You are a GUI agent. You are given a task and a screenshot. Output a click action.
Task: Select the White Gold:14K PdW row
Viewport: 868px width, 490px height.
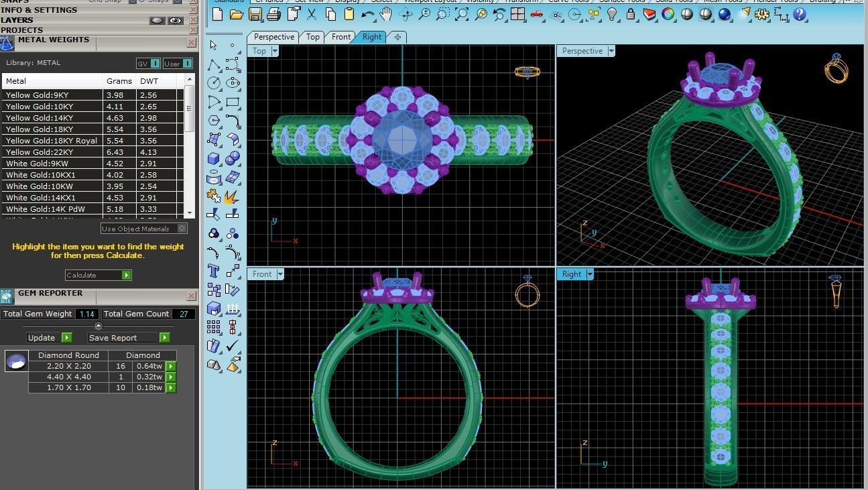click(92, 208)
